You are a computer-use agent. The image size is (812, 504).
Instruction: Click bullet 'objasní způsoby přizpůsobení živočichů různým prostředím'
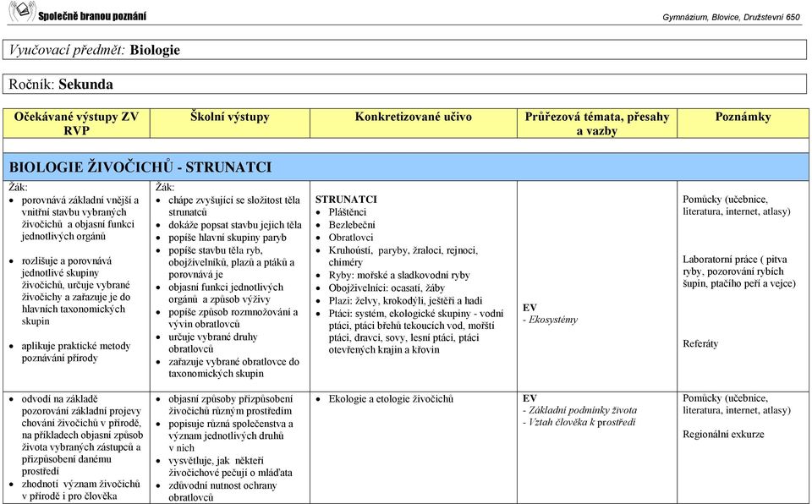[x=230, y=405]
